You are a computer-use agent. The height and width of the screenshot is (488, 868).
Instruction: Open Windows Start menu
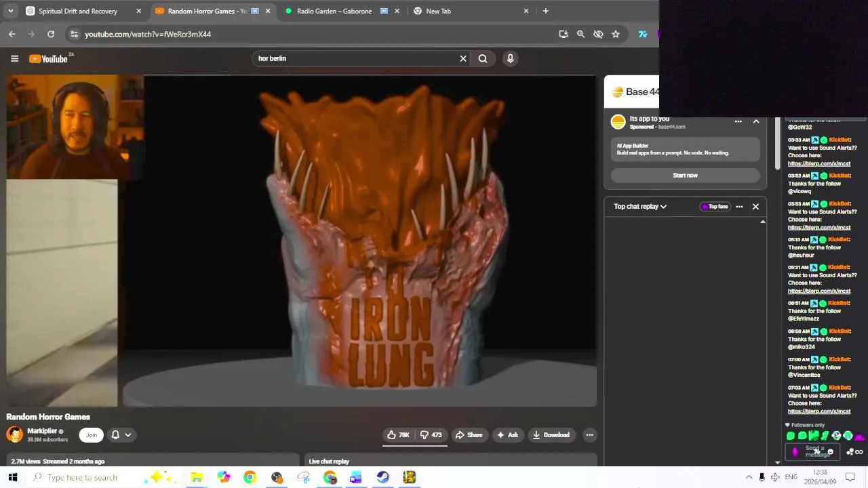(x=12, y=477)
